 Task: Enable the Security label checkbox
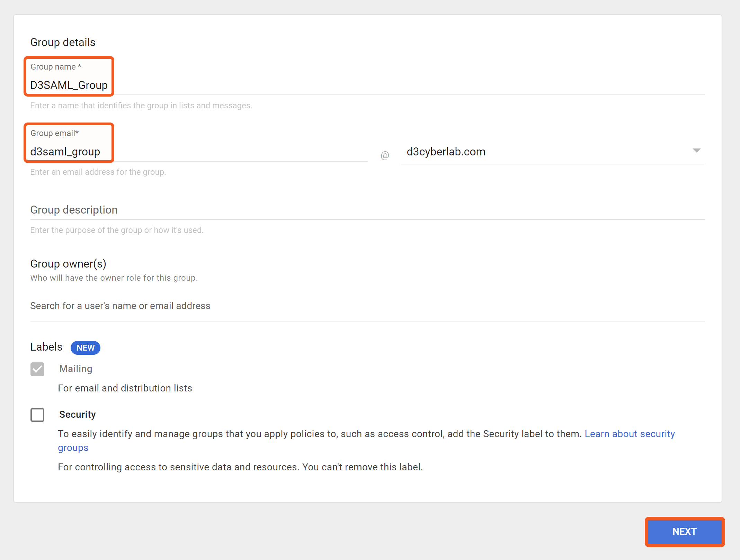[x=37, y=415]
